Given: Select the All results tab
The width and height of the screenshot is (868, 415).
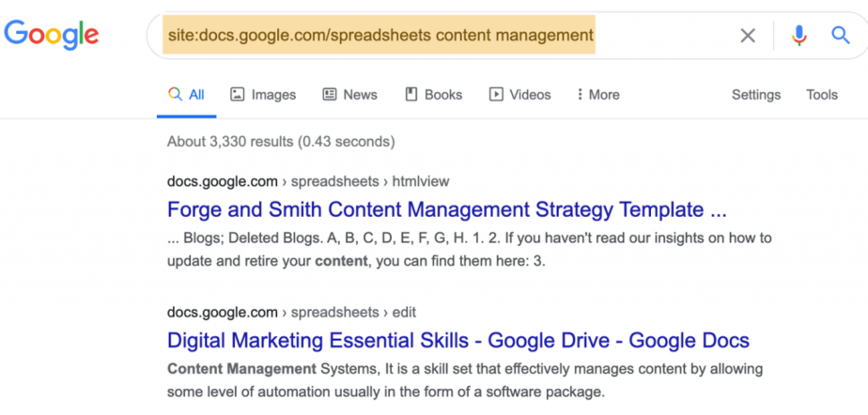Looking at the screenshot, I should [187, 95].
